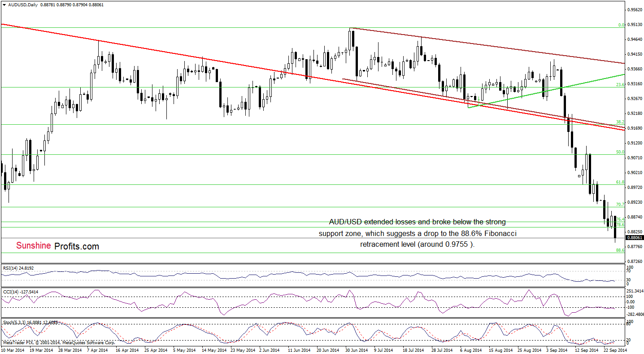Select the 70.7 Fibonacci level label
Image resolution: width=644 pixels, height=354 pixels.
tap(620, 205)
